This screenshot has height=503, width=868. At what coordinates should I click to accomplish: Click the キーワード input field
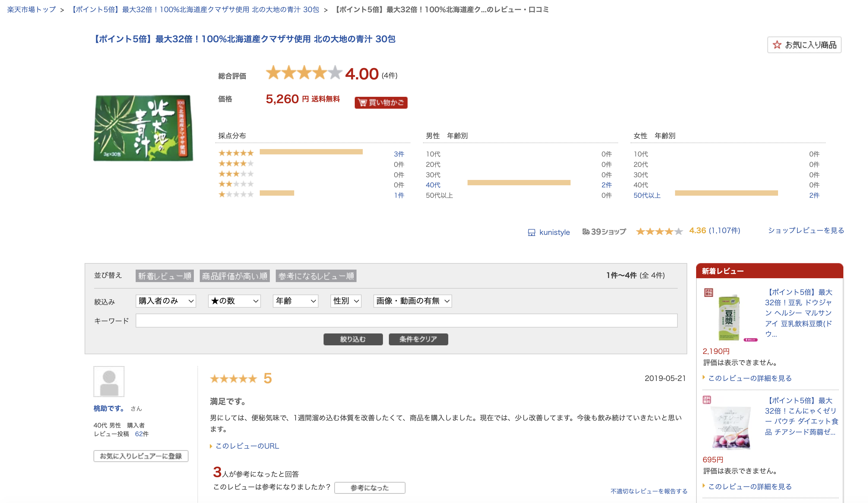pos(406,320)
